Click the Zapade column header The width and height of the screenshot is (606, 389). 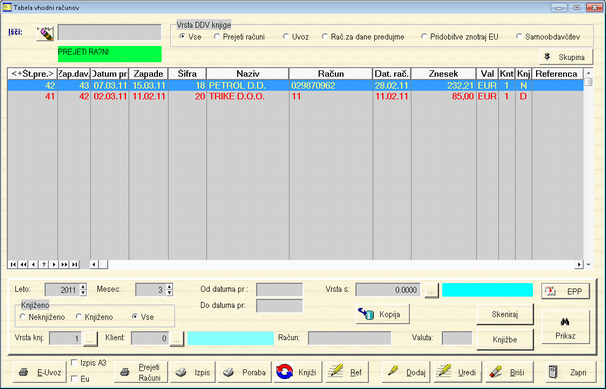148,73
